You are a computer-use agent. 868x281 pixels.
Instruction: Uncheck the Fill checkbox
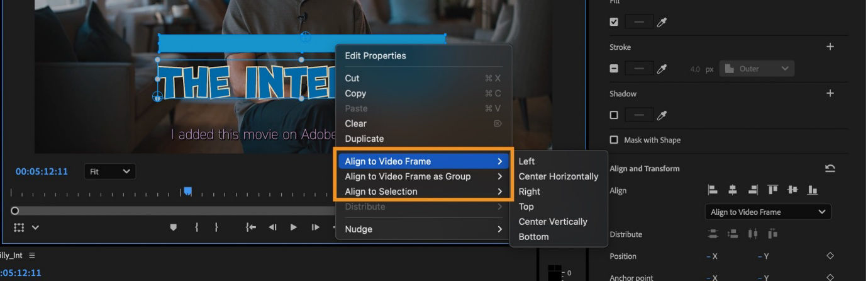click(614, 22)
